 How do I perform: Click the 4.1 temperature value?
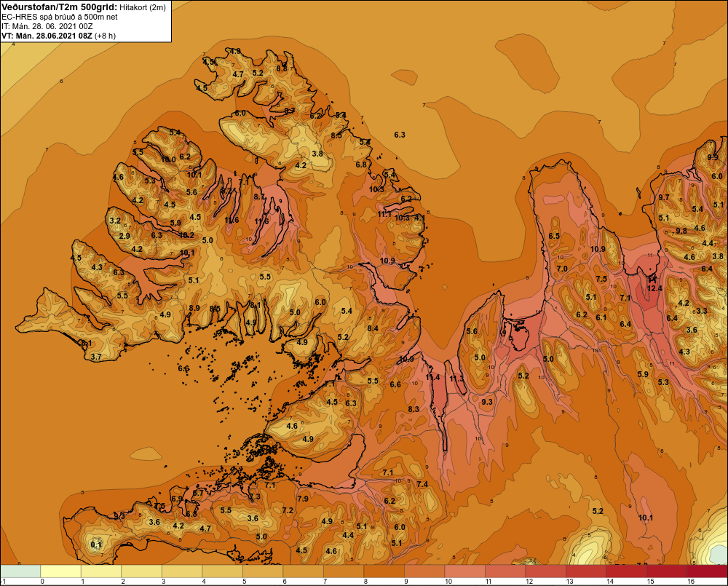pos(420,218)
